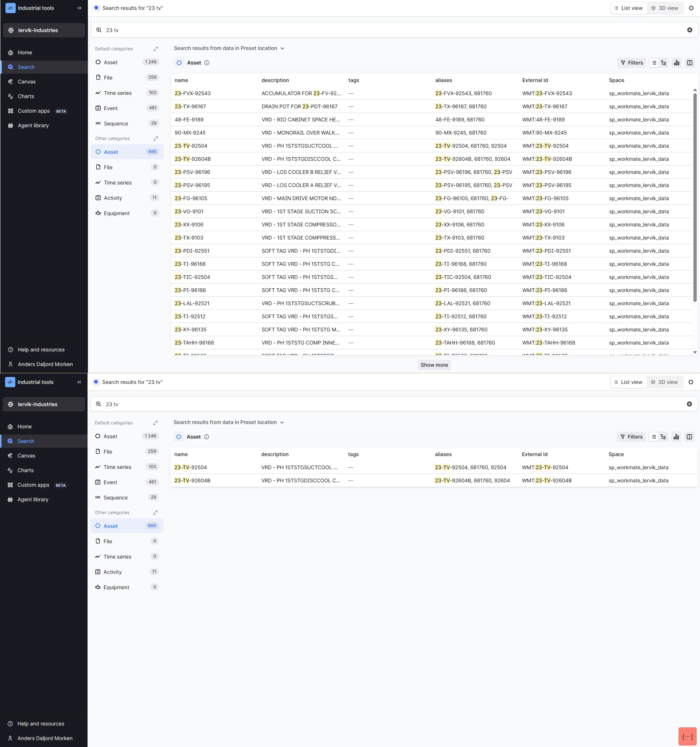The width and height of the screenshot is (700, 747).
Task: Open Canvas in upper screenshot sidebar
Action: point(44,82)
